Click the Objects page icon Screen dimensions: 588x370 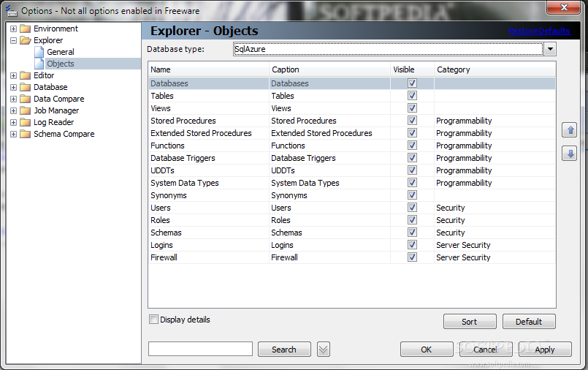click(x=39, y=64)
